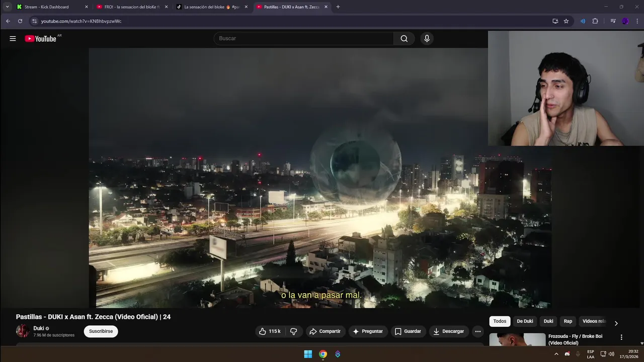Bookmark this page with star icon
The height and width of the screenshot is (362, 644).
point(566,21)
